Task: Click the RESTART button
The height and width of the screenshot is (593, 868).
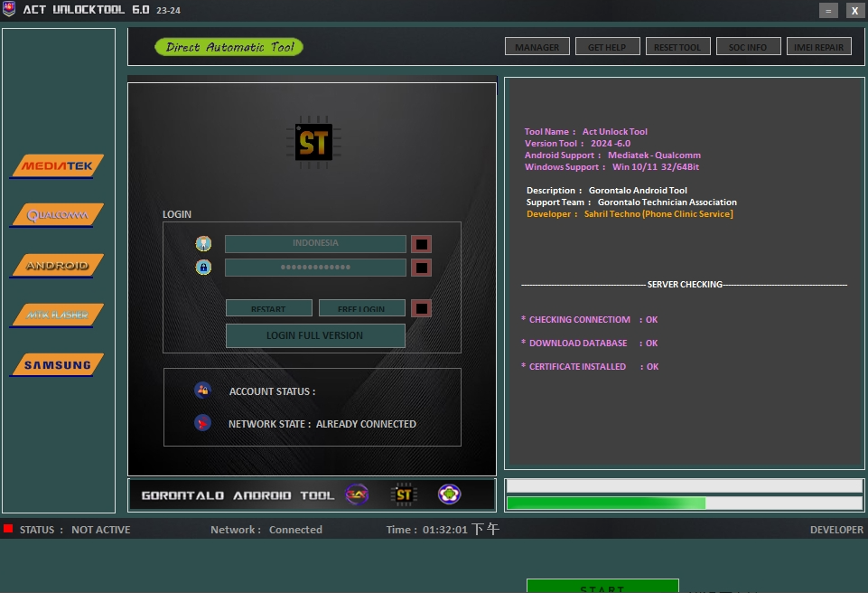Action: click(268, 308)
